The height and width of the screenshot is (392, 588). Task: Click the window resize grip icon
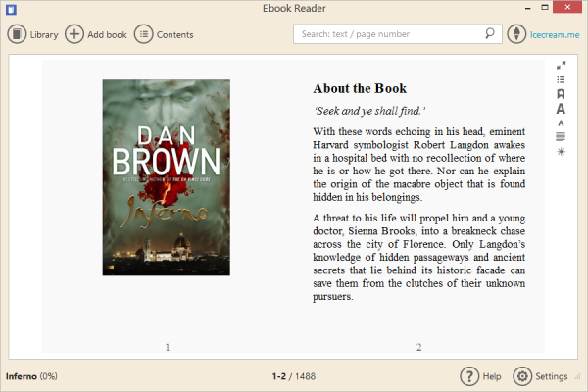578,376
